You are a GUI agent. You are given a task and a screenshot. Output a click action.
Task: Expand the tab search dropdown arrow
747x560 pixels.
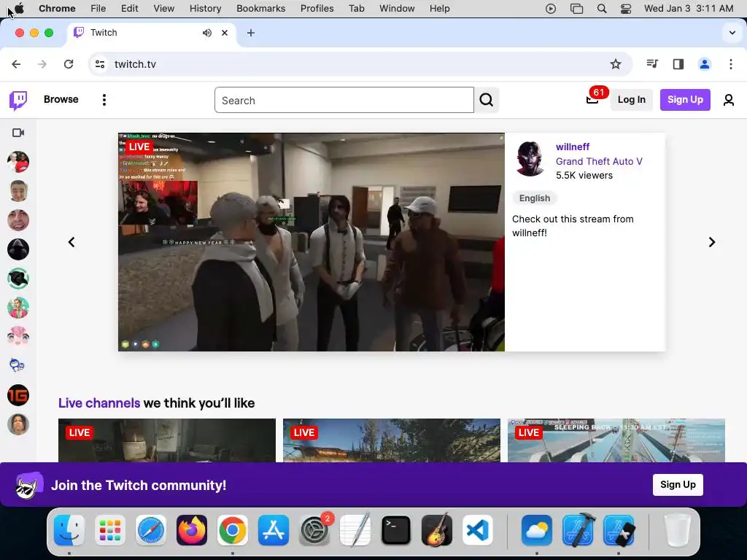click(x=732, y=33)
